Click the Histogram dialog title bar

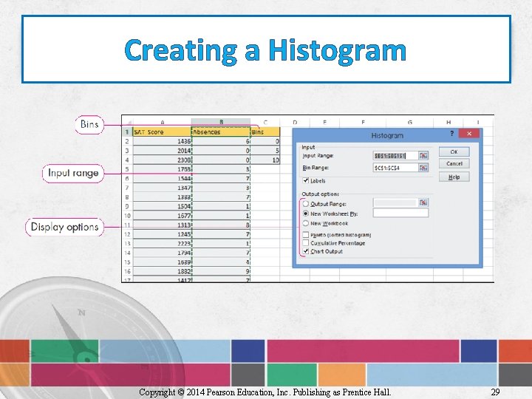(386, 135)
